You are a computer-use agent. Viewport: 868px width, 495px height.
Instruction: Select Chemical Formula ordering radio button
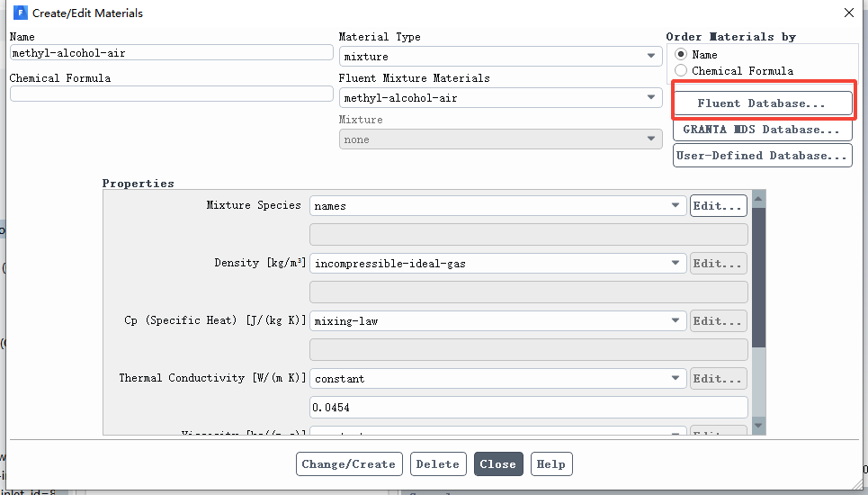pos(681,70)
